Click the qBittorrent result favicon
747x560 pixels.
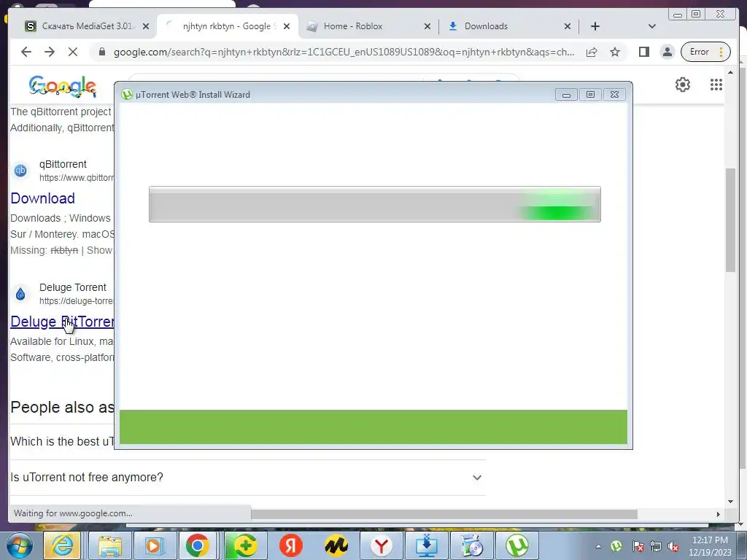[20, 171]
